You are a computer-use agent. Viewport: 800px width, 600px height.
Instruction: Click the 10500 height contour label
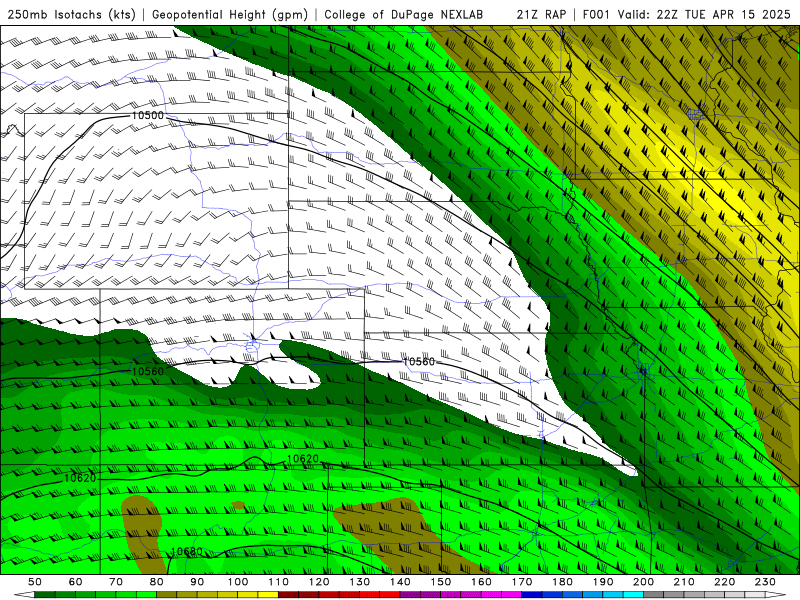pyautogui.click(x=148, y=115)
